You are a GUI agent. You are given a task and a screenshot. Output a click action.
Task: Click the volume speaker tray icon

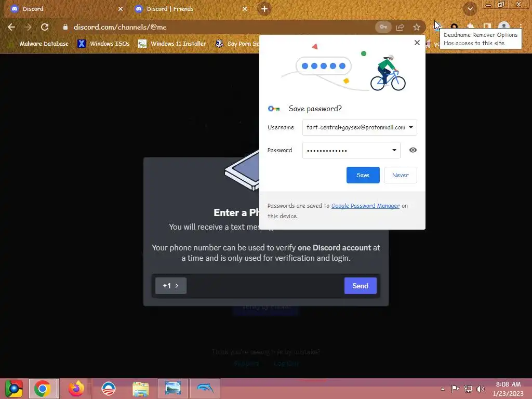click(x=481, y=389)
